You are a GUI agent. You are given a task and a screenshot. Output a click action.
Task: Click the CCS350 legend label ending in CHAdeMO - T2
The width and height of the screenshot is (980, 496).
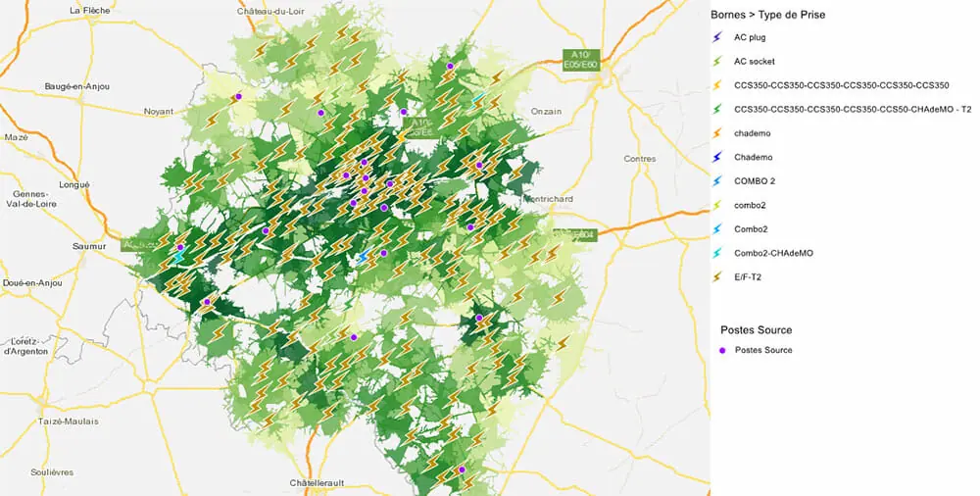pos(853,109)
